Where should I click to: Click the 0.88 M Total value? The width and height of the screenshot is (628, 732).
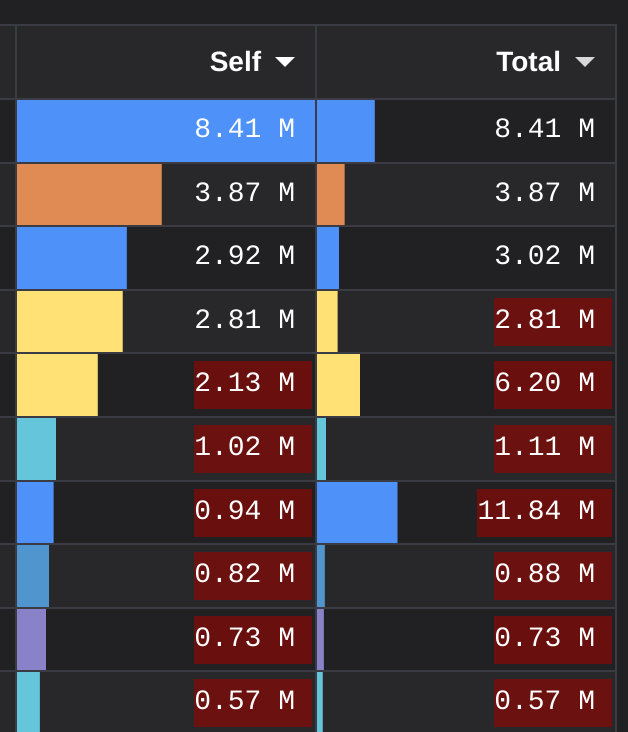(x=553, y=576)
